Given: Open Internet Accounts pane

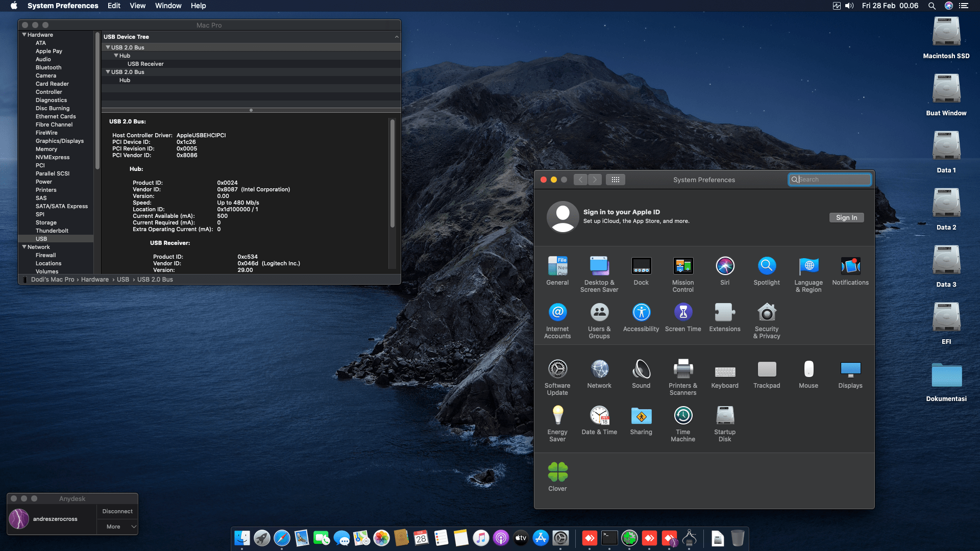Looking at the screenshot, I should point(557,321).
